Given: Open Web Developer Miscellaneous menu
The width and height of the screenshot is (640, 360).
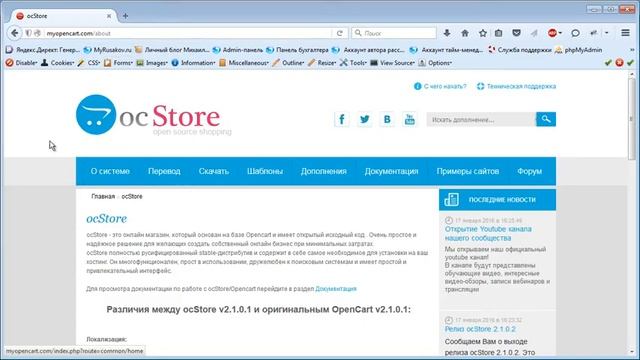Looking at the screenshot, I should click(x=244, y=63).
